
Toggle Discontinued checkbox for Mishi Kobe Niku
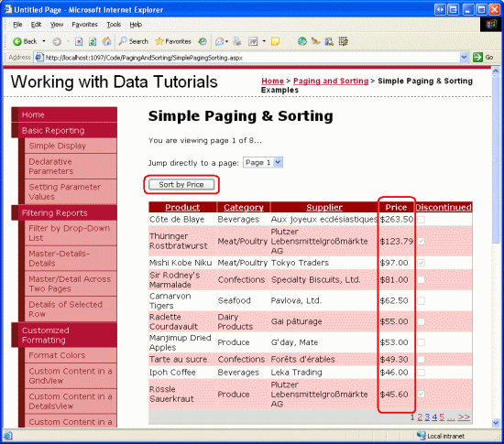421,263
